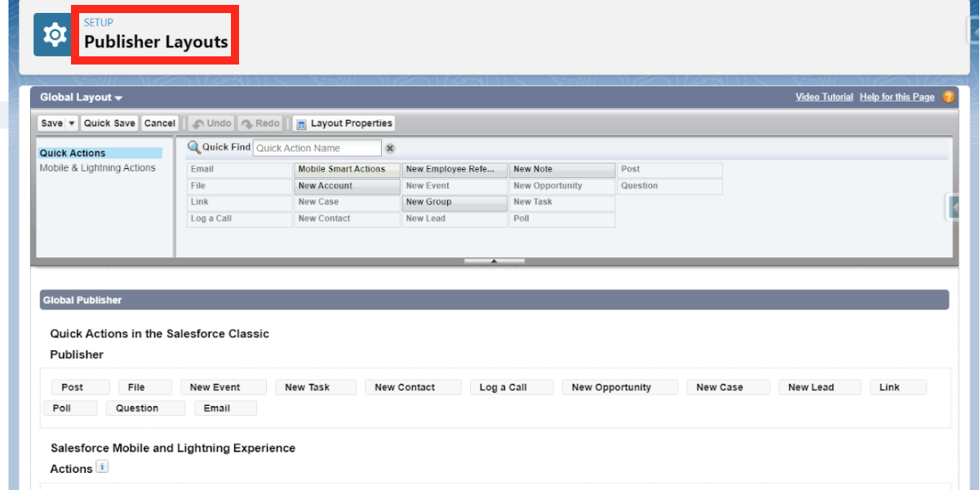Click the help question mark icon

pyautogui.click(x=948, y=97)
